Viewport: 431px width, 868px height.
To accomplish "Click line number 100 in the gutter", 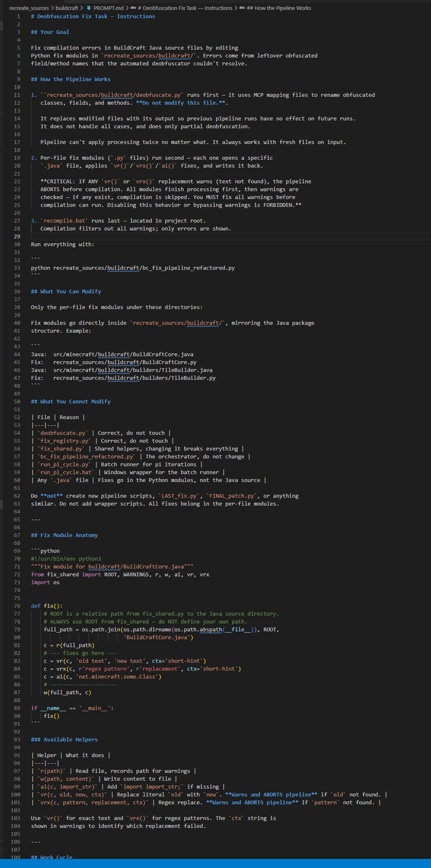I will [x=15, y=795].
